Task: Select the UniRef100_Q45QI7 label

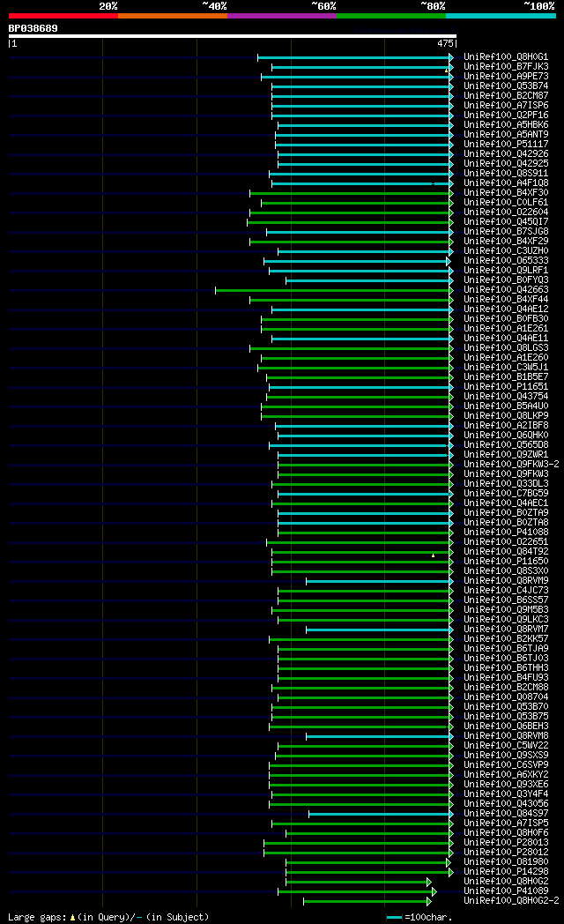Action: point(506,222)
